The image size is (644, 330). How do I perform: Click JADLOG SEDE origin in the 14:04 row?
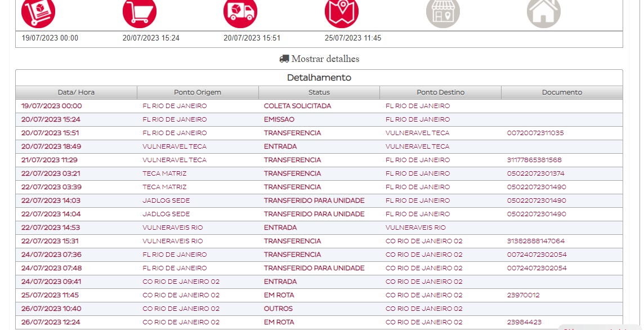(166, 215)
